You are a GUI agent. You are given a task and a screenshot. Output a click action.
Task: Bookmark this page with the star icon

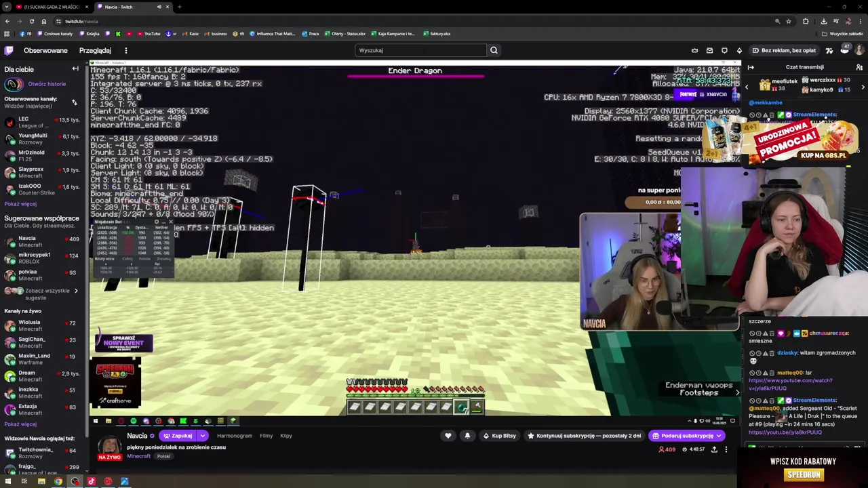click(789, 21)
